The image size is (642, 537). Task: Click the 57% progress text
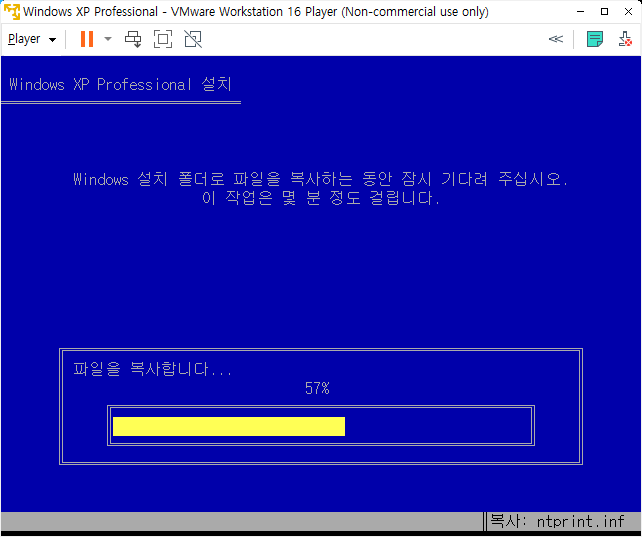pyautogui.click(x=317, y=388)
